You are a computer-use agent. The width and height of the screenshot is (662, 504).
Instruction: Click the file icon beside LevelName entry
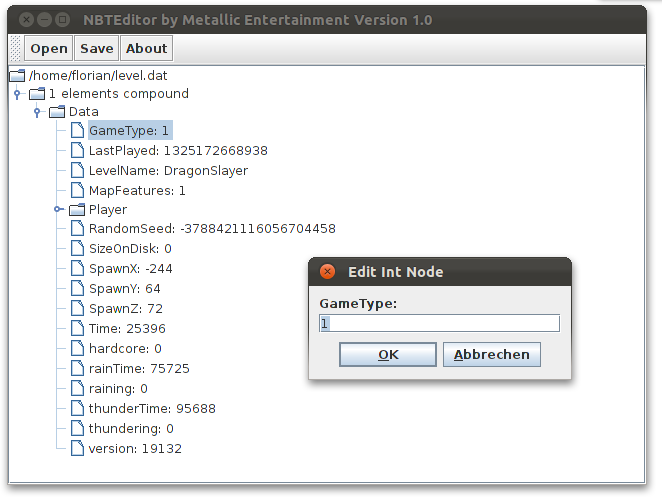77,170
